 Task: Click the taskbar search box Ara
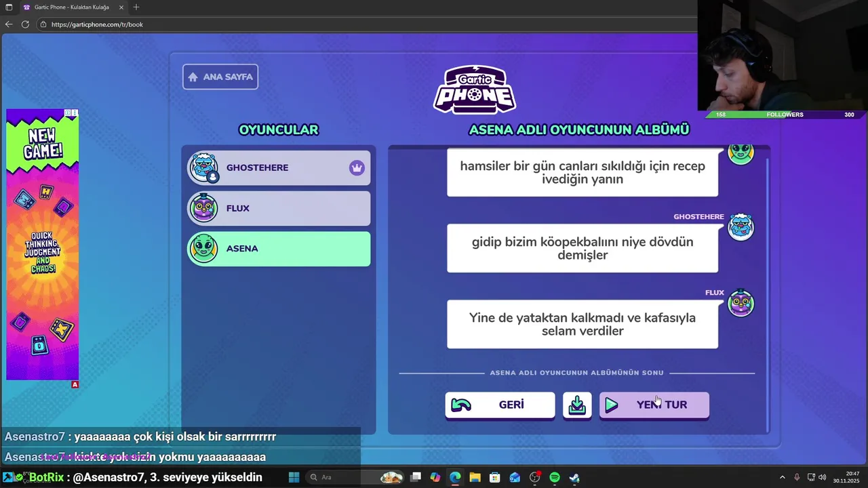pyautogui.click(x=354, y=477)
